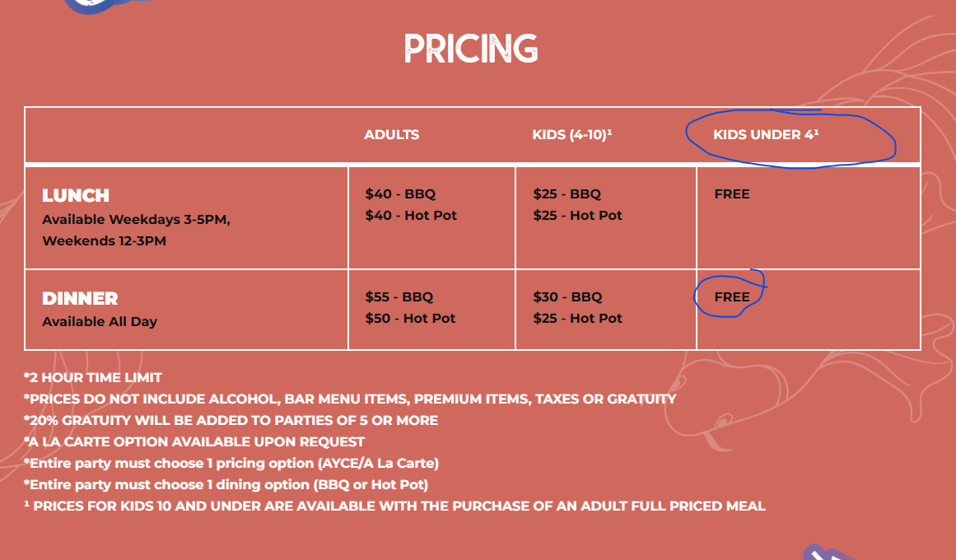
Task: Click the 20% gratuity note
Action: click(x=231, y=421)
